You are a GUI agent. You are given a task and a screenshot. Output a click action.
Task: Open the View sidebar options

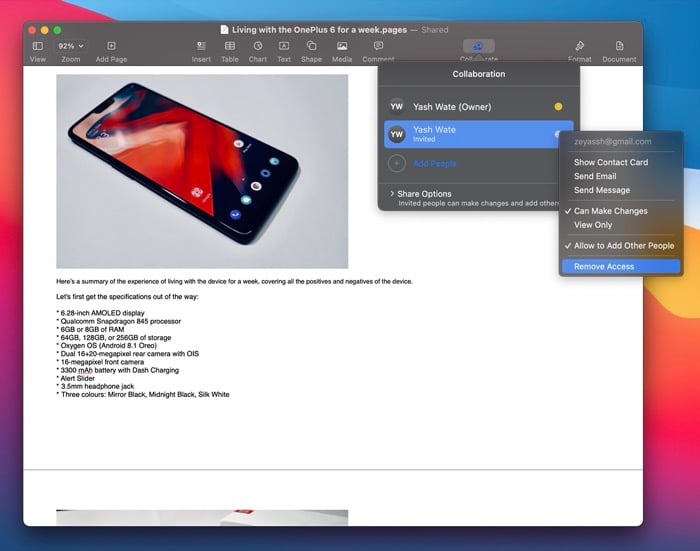(x=38, y=46)
